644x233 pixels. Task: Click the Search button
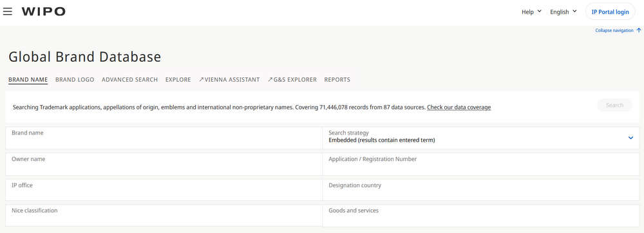click(614, 105)
